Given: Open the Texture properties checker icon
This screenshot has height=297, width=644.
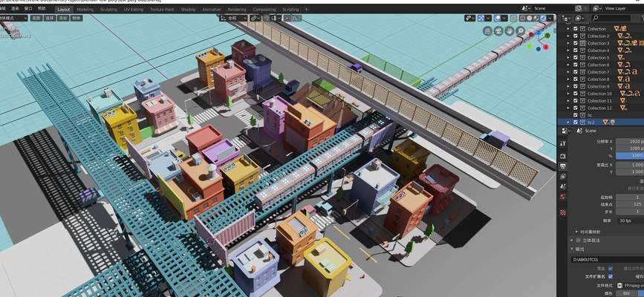Looking at the screenshot, I should point(563,212).
